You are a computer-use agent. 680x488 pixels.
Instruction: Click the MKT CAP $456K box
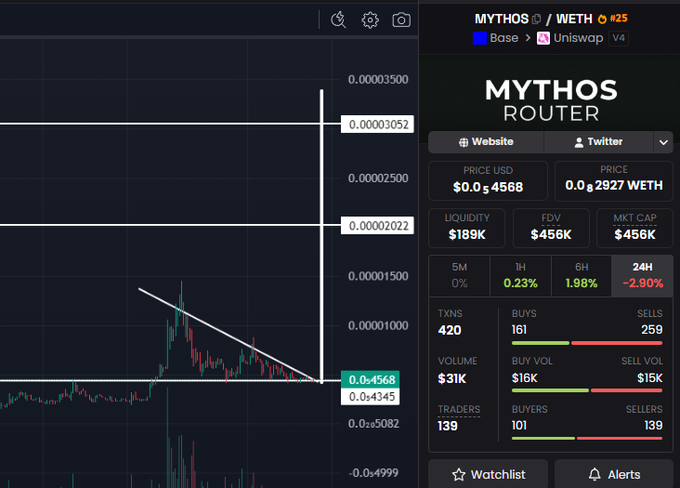pyautogui.click(x=635, y=228)
